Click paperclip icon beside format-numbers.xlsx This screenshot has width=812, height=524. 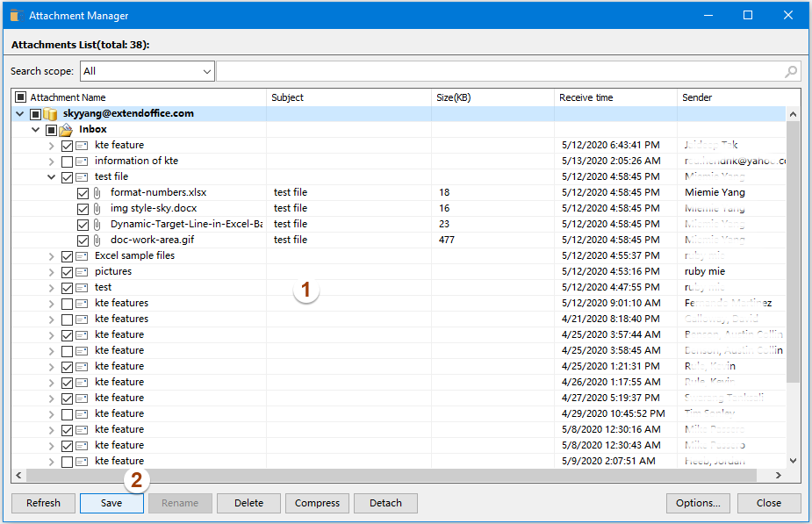coord(98,192)
